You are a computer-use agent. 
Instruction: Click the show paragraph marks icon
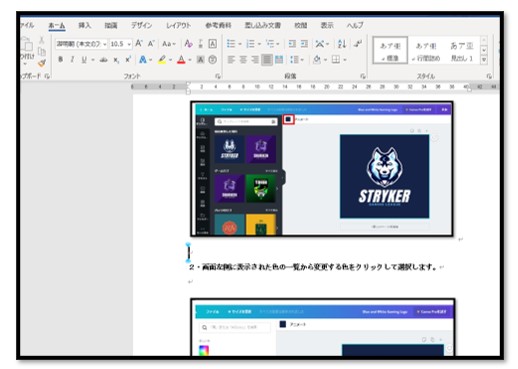click(x=358, y=44)
